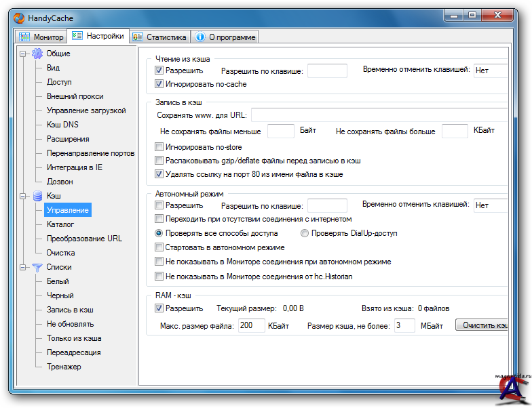Collapse the Кэш tree node
The image size is (532, 408).
pos(24,196)
